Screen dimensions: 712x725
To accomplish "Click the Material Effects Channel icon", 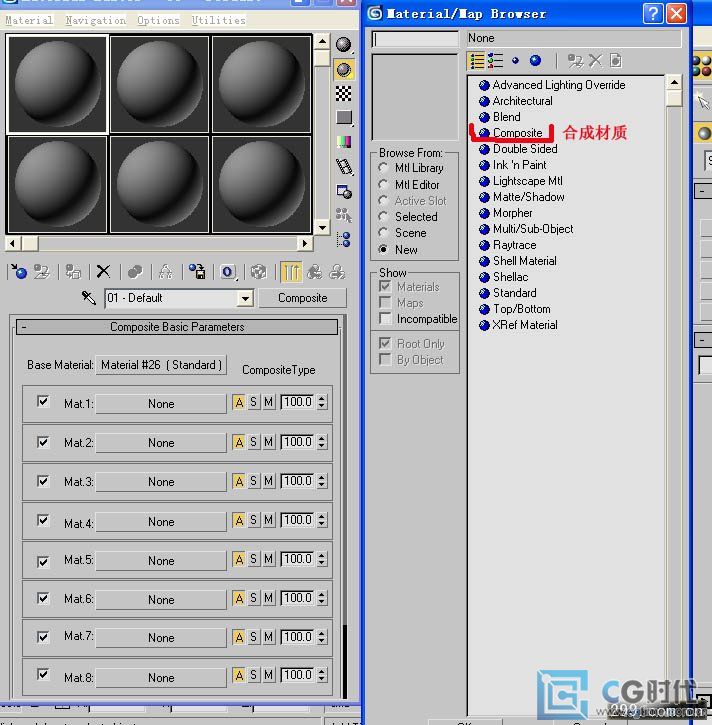I will [x=228, y=272].
